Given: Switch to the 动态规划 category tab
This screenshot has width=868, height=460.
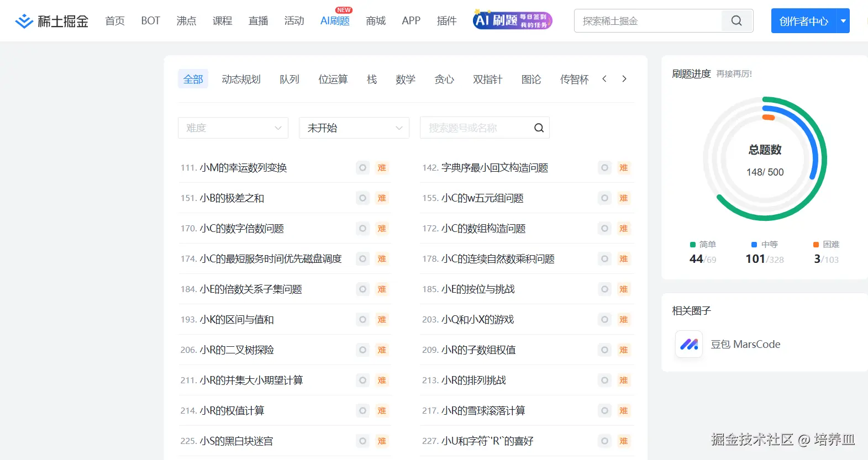Looking at the screenshot, I should pos(241,80).
